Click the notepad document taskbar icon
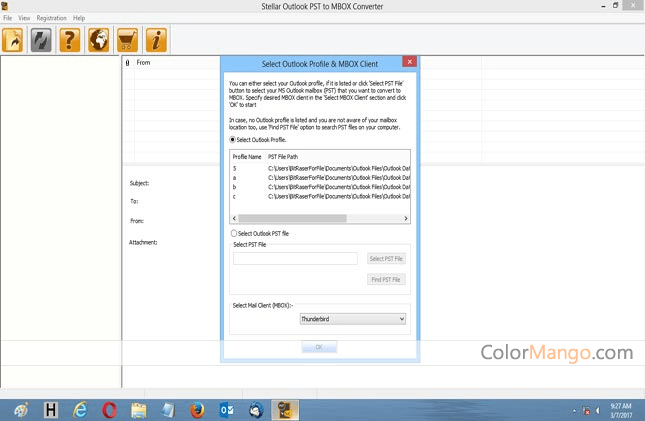Image resolution: width=645 pixels, height=421 pixels. pyautogui.click(x=168, y=410)
